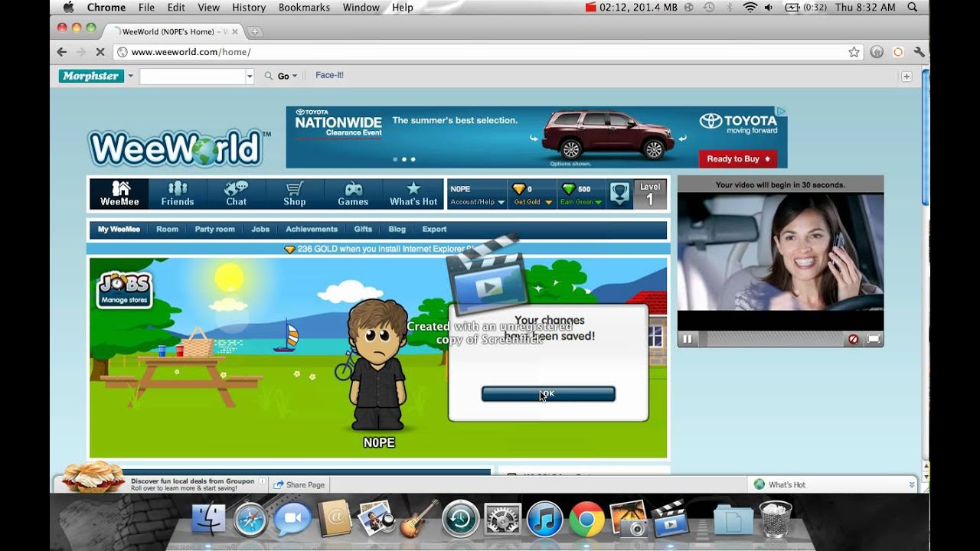
Task: Click the Wi-Fi status icon
Action: coord(750,8)
